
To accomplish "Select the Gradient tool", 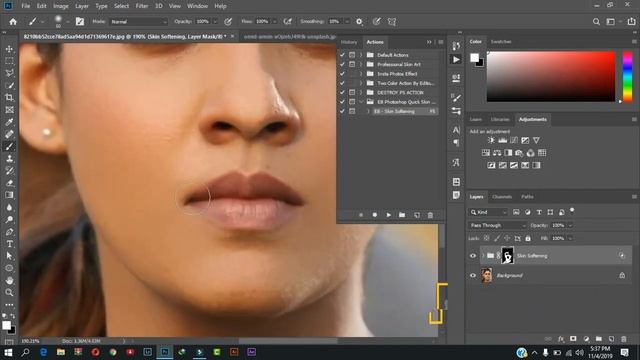I will click(x=9, y=195).
